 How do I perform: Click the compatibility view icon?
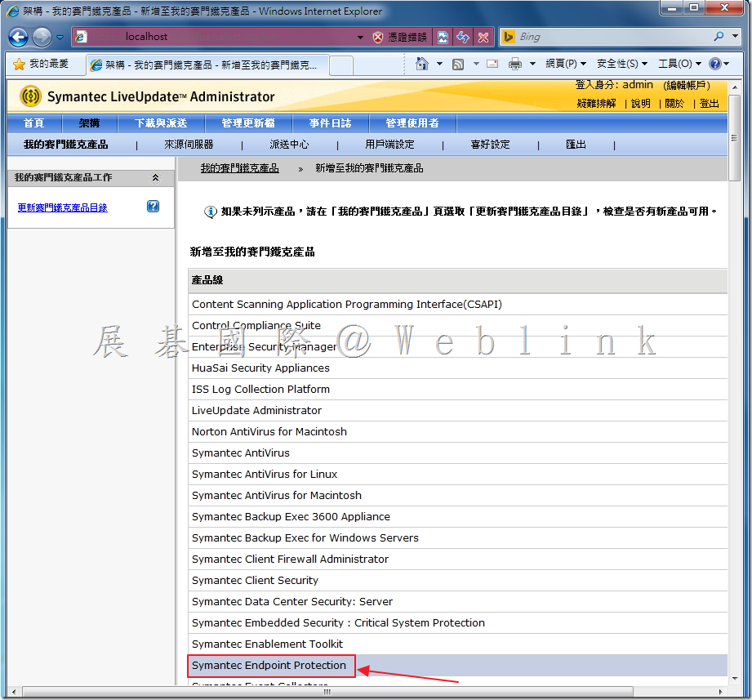[443, 37]
